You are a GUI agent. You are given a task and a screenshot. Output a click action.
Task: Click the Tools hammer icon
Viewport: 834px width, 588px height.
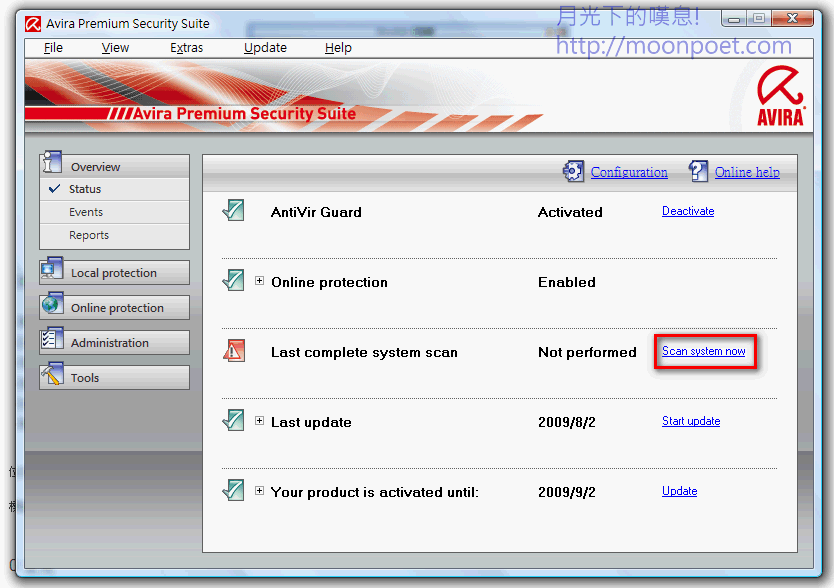click(52, 377)
